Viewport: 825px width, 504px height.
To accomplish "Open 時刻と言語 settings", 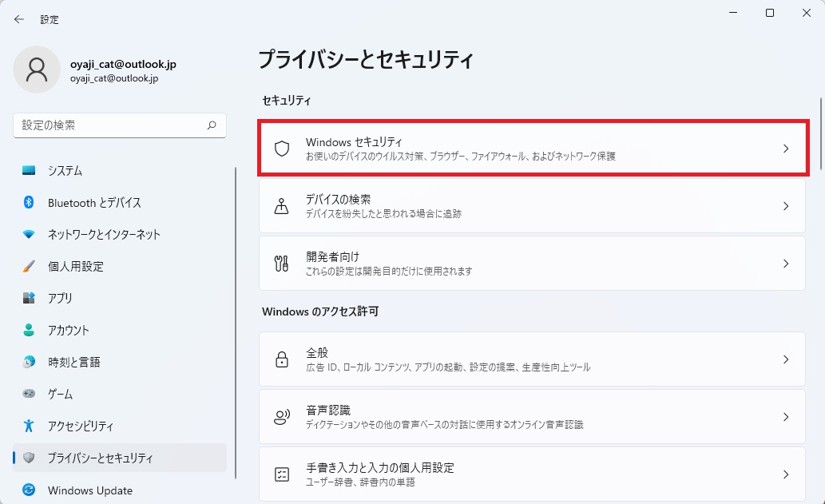I will click(120, 362).
